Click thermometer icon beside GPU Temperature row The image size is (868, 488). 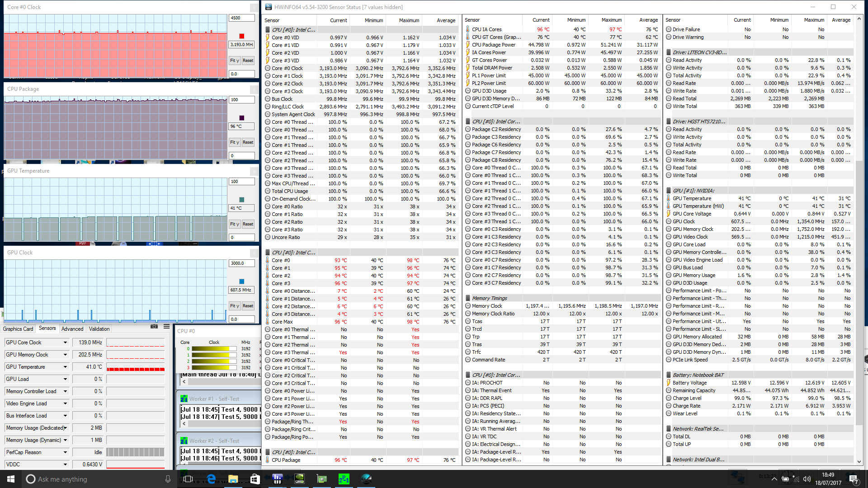pos(669,198)
